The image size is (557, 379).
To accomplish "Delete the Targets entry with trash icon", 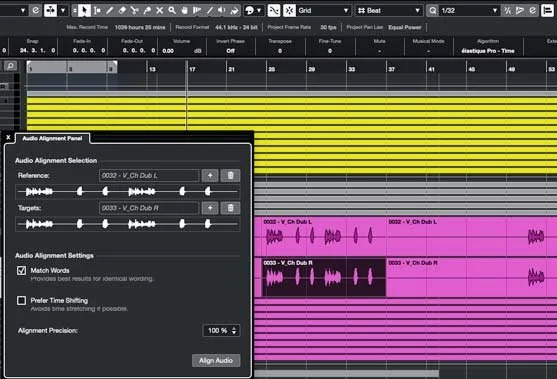I will click(x=230, y=208).
